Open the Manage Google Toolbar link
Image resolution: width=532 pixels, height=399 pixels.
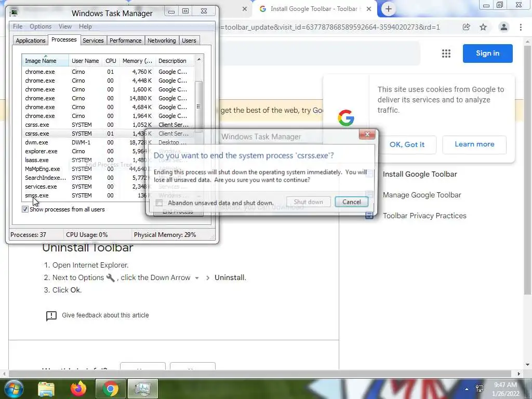click(422, 195)
